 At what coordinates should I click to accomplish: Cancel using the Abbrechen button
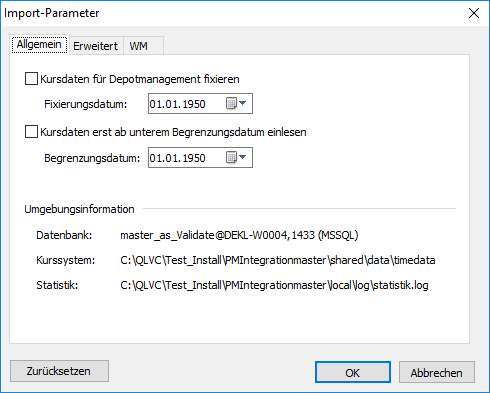point(437,372)
